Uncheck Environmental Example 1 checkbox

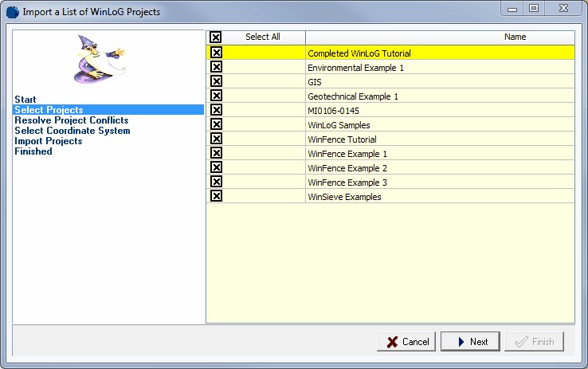coord(216,67)
